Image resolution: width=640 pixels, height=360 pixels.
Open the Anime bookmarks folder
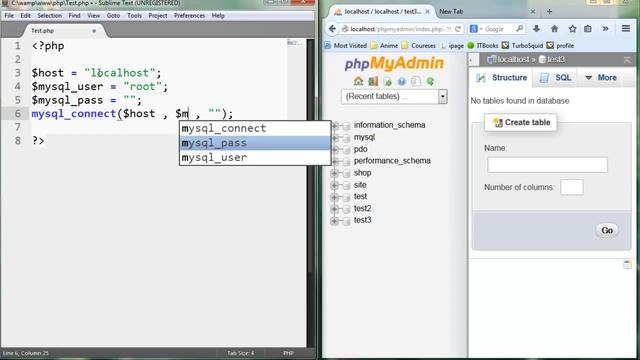384,46
